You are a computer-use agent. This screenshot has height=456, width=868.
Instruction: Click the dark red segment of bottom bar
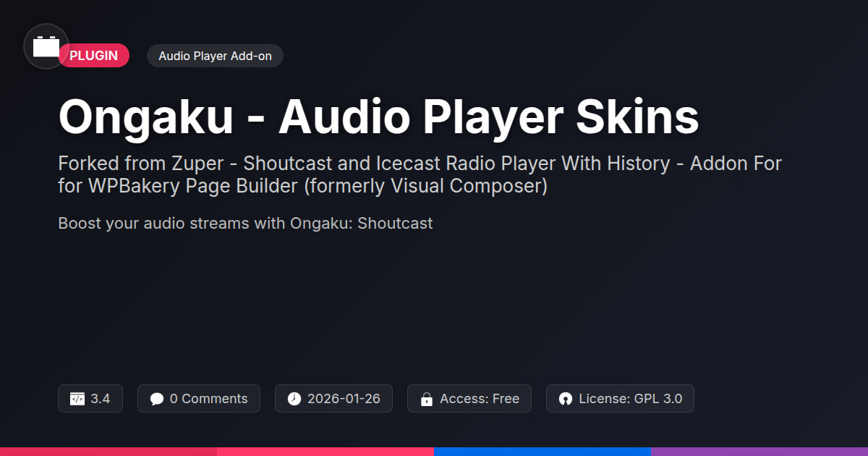[109, 451]
